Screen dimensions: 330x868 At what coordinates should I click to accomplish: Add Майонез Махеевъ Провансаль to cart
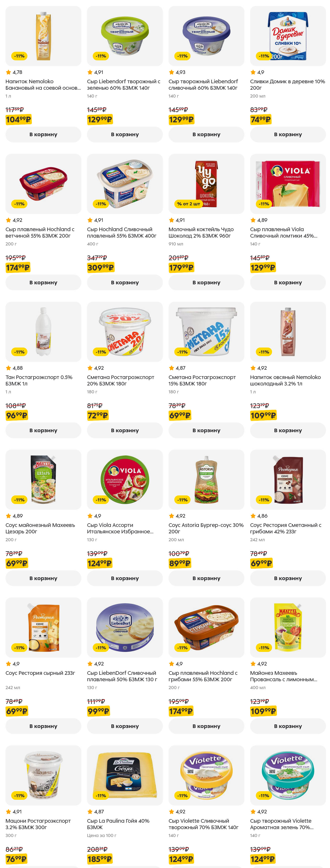[x=288, y=726]
